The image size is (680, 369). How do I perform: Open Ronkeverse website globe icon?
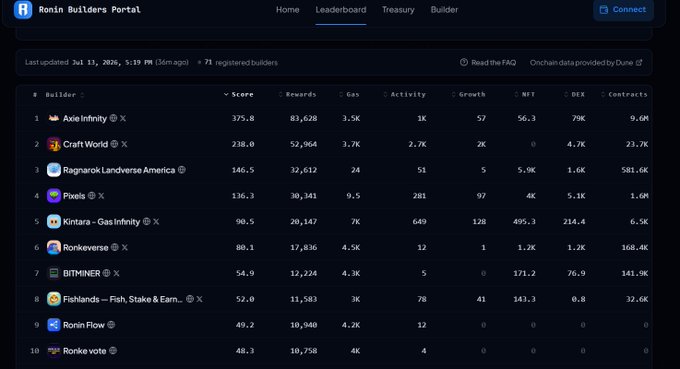114,247
